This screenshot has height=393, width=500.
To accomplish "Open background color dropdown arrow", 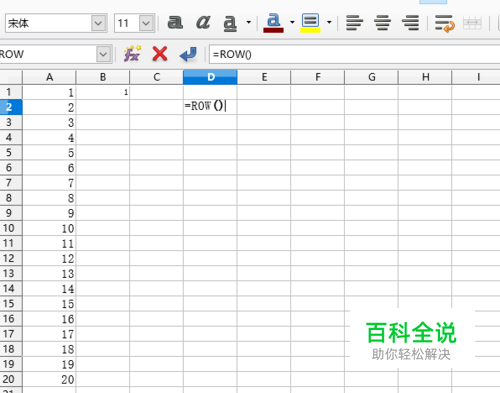I will 329,23.
